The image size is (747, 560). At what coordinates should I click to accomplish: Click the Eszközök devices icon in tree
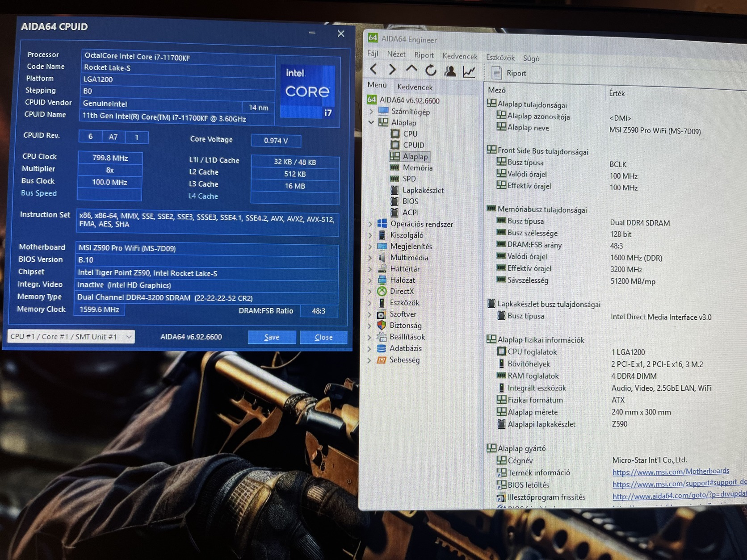coord(382,302)
